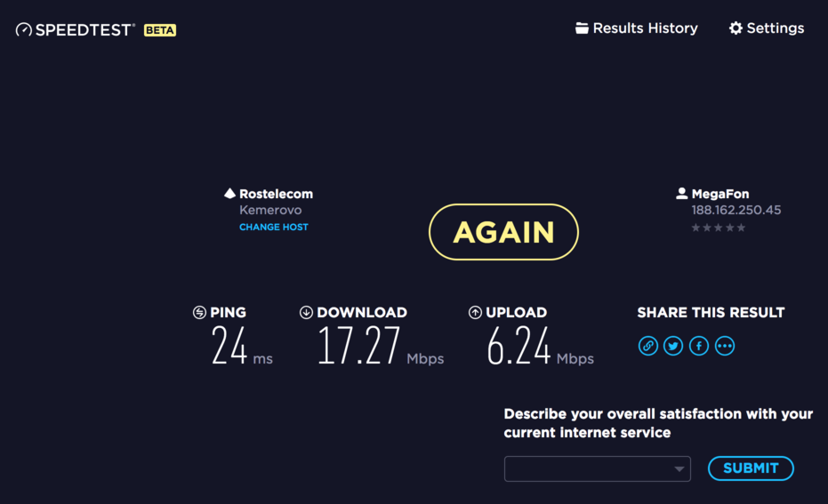828x504 pixels.
Task: Click the MegaFon user profile icon
Action: [682, 193]
